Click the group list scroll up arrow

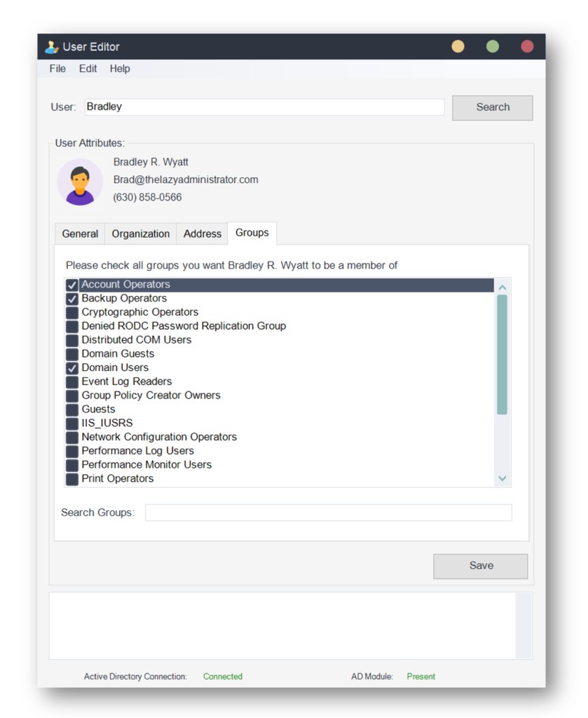point(502,287)
